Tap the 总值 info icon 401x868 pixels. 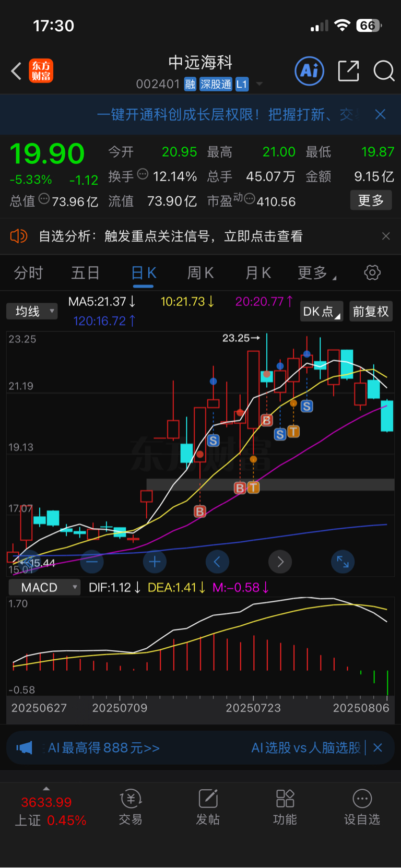(x=44, y=199)
